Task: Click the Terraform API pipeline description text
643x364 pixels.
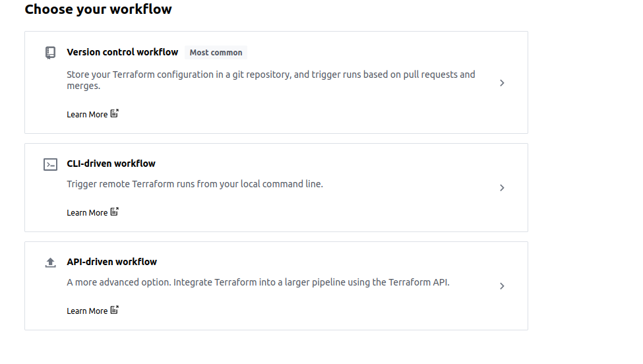Action: tap(258, 282)
